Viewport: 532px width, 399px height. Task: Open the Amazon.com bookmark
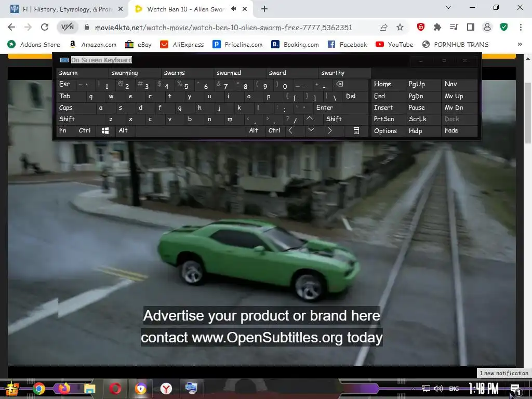(92, 45)
